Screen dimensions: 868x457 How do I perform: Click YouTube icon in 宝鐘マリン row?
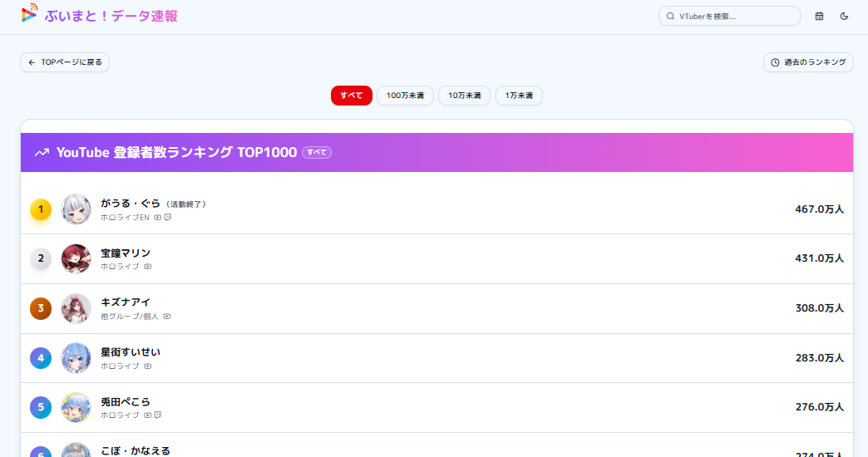tap(148, 267)
